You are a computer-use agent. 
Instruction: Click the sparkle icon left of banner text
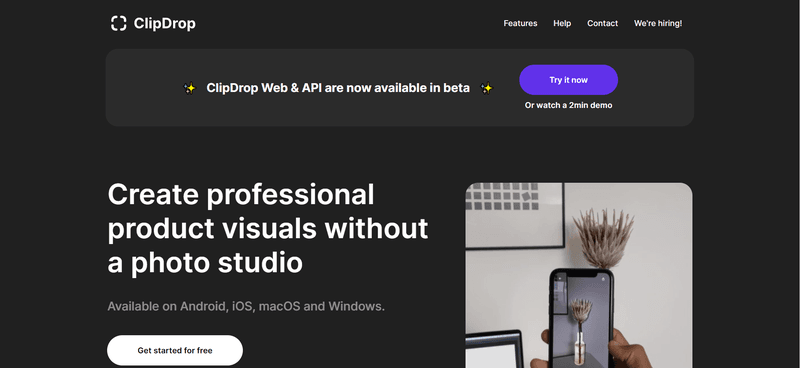coord(189,88)
